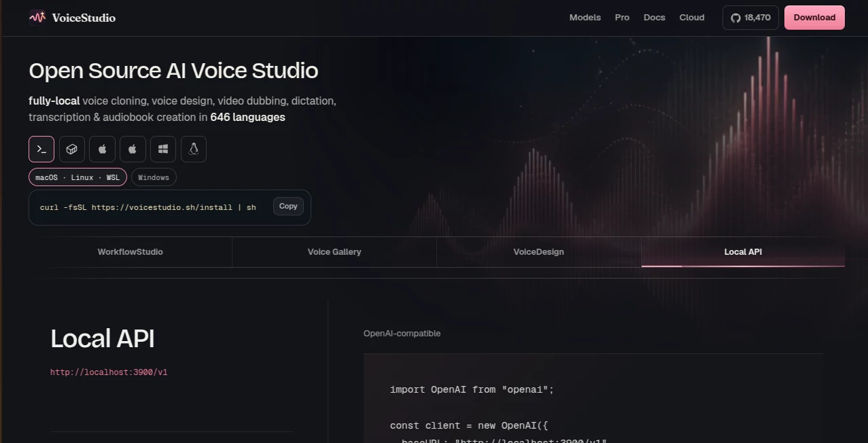
Task: Switch to the WorkflowStudio tab
Action: coord(130,252)
